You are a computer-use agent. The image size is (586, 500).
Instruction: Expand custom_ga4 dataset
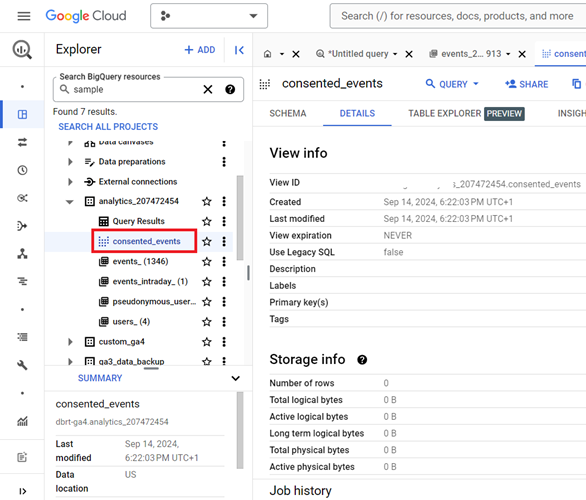(70, 342)
